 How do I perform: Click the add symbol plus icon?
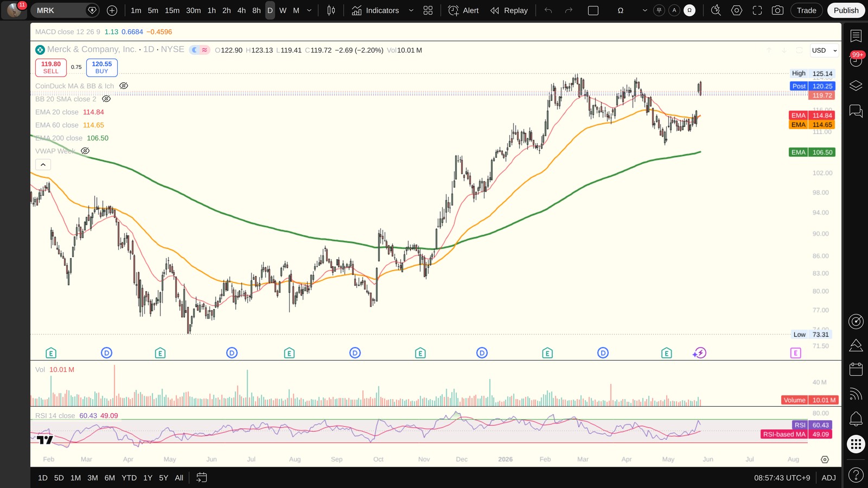tap(112, 10)
